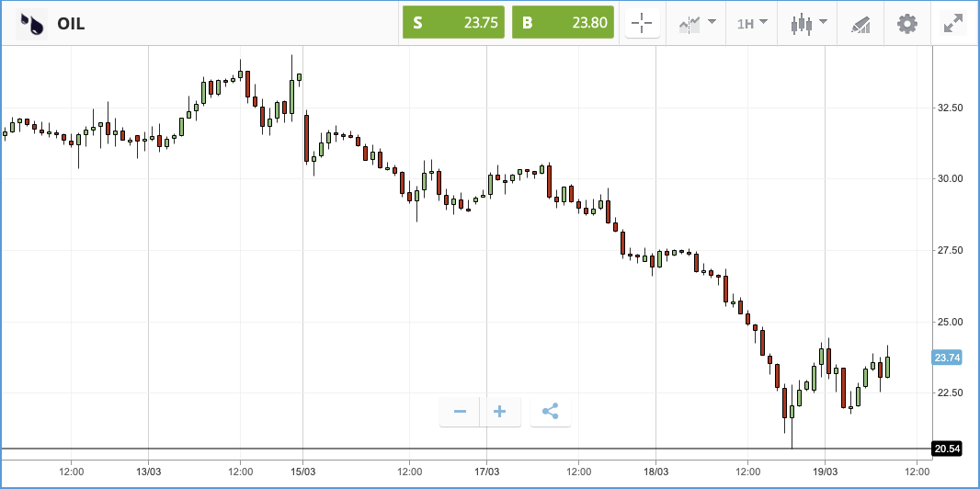Share the chart via share icon

click(x=550, y=412)
